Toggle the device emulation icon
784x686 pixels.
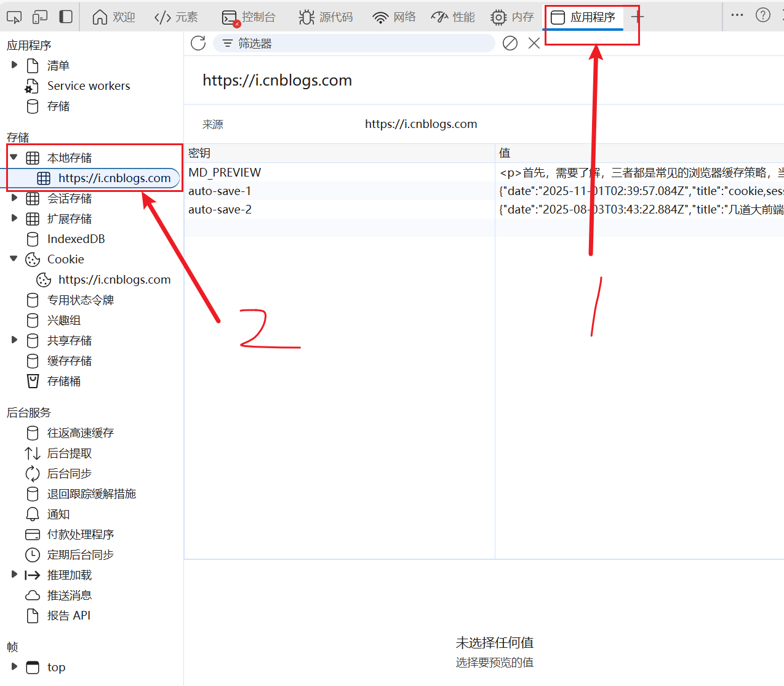pos(38,17)
